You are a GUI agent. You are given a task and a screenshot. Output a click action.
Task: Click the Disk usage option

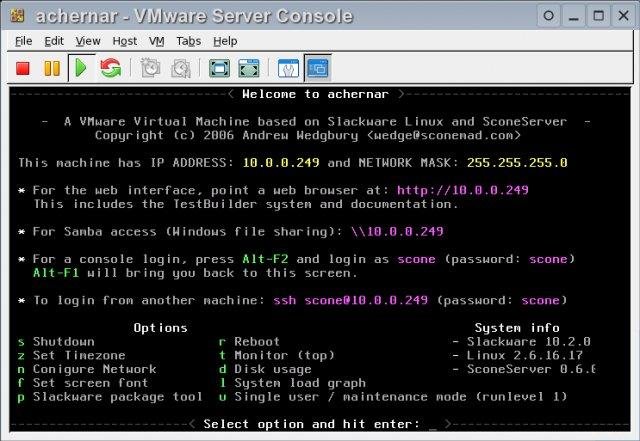pos(265,370)
